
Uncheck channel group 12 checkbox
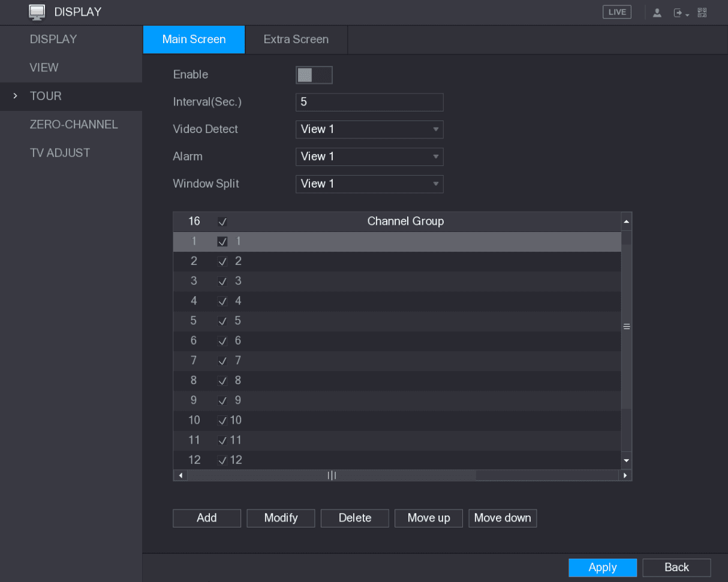point(222,460)
